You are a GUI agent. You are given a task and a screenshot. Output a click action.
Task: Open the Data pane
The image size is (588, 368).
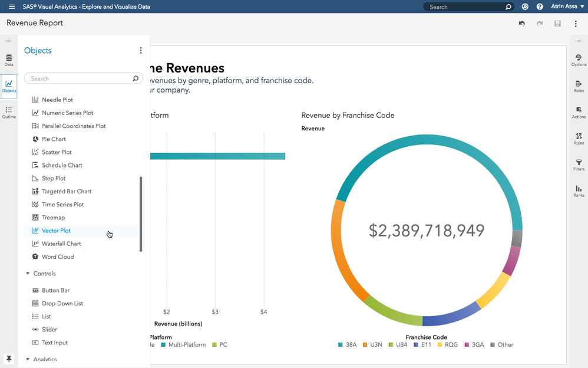click(9, 60)
